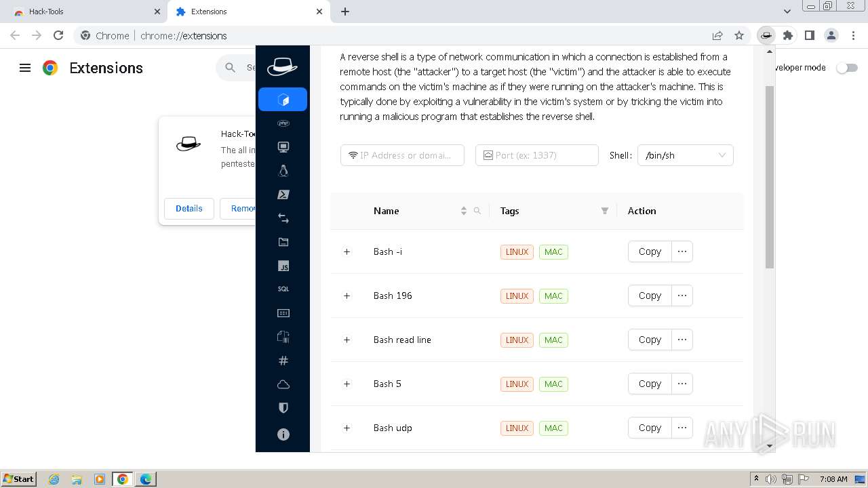Open the transfer arrows section
The height and width of the screenshot is (488, 868).
point(283,218)
